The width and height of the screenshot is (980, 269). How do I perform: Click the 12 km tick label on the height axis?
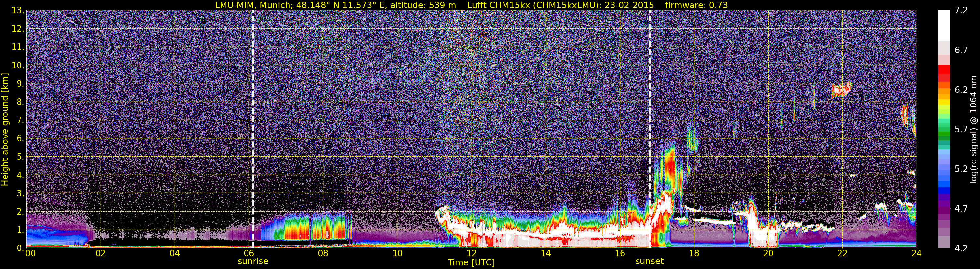(x=18, y=29)
